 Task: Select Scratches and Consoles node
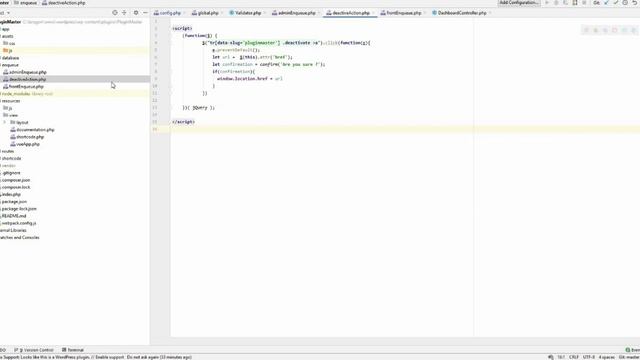click(x=20, y=238)
